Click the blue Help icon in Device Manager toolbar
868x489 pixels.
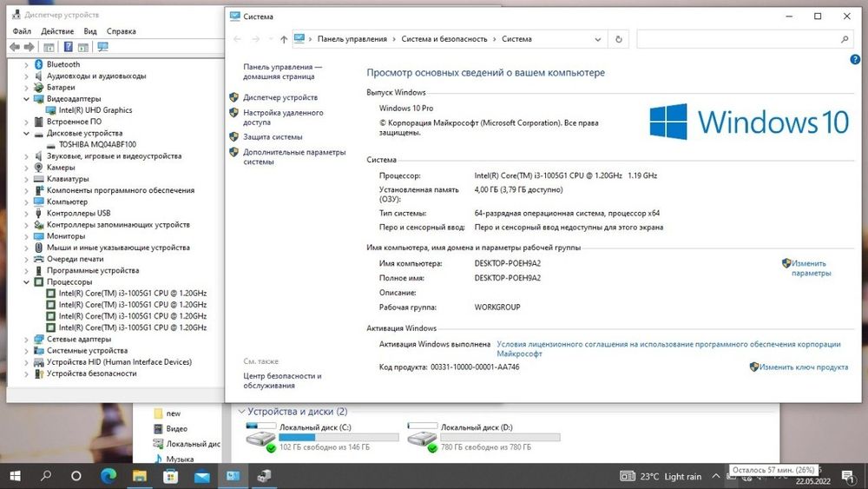tap(68, 47)
